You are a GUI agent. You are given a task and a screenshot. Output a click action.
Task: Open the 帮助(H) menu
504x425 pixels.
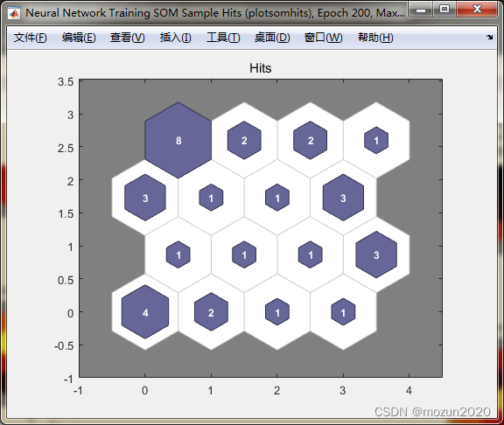coord(375,38)
